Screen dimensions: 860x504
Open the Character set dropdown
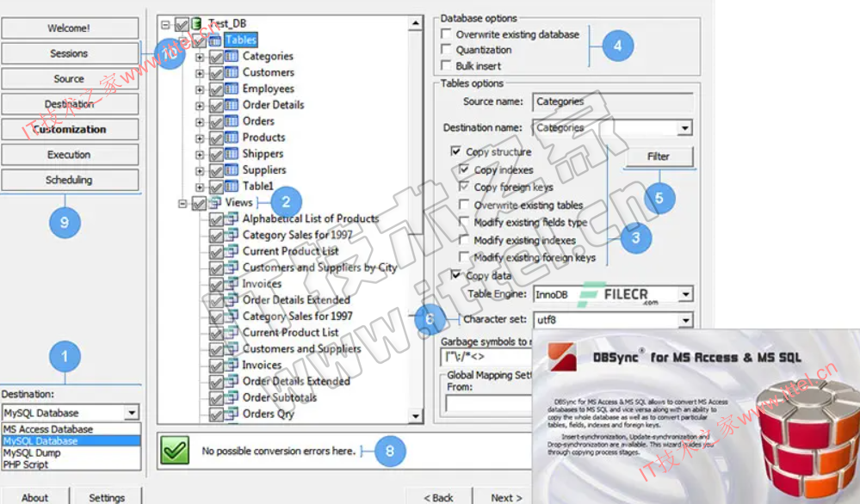point(684,320)
